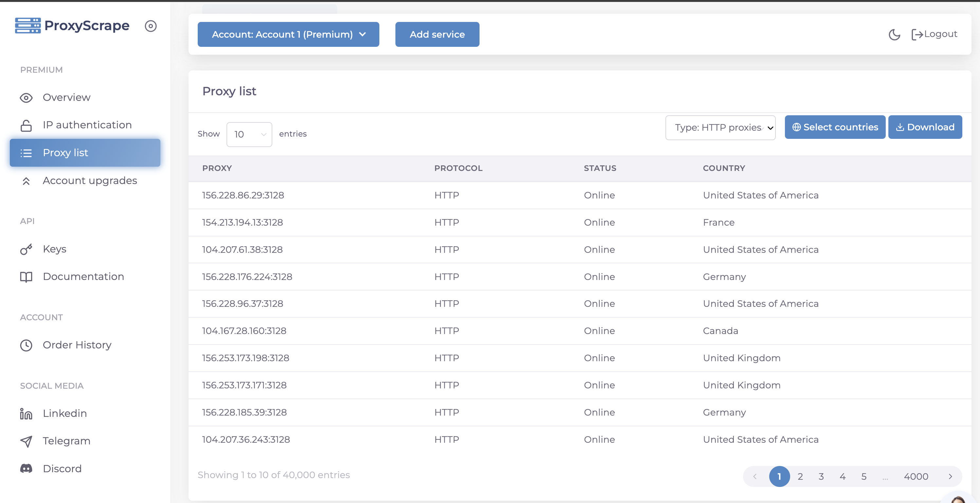Click the Documentation book icon

point(26,277)
